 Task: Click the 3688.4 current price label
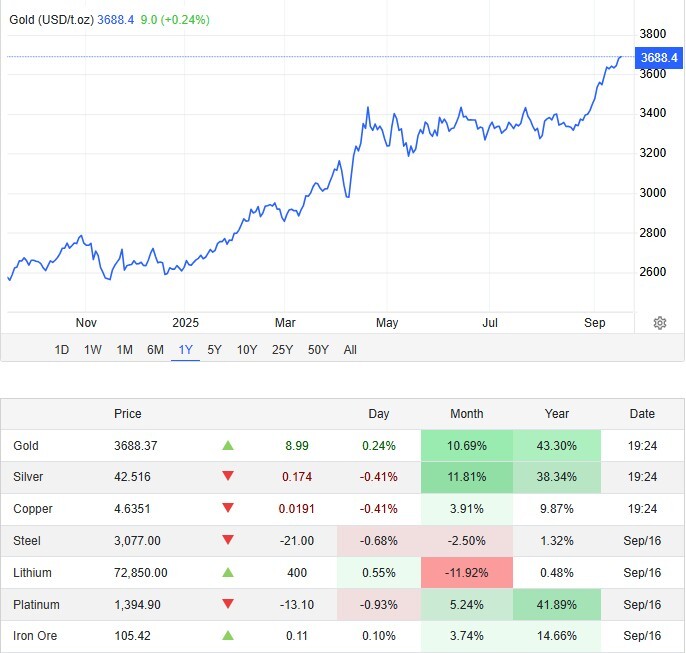pos(659,57)
